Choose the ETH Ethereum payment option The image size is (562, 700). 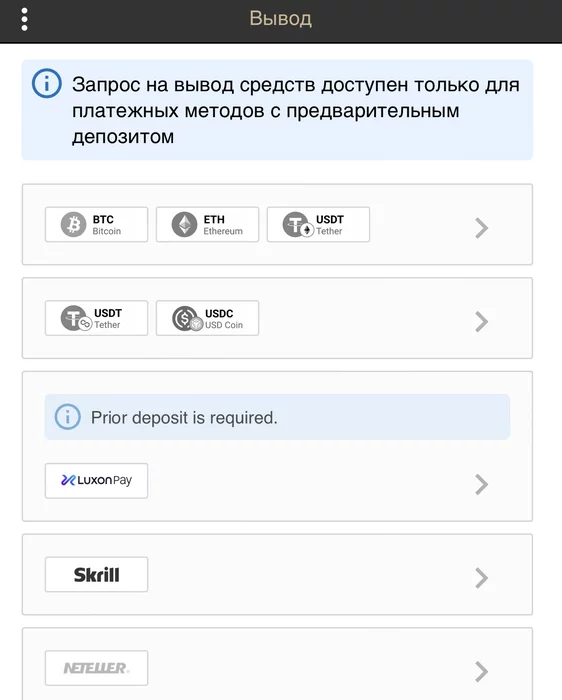[x=208, y=225]
